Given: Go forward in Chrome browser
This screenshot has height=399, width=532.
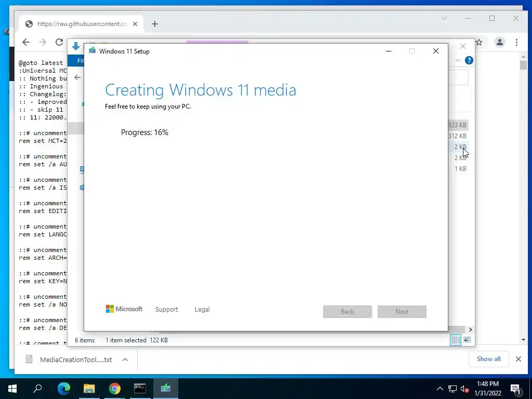Looking at the screenshot, I should tap(43, 42).
